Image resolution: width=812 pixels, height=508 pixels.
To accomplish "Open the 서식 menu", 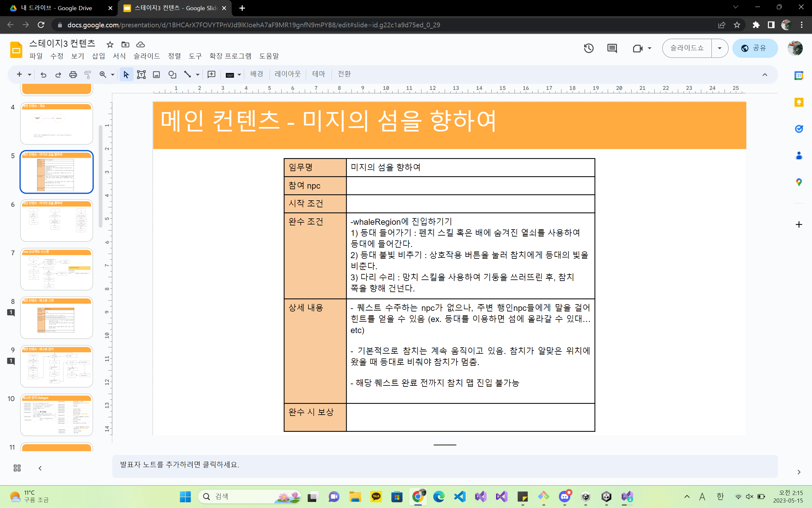I will pyautogui.click(x=119, y=56).
